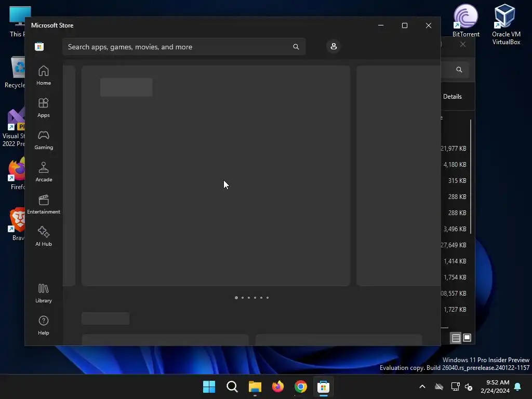Open the AI Hub section

44,236
